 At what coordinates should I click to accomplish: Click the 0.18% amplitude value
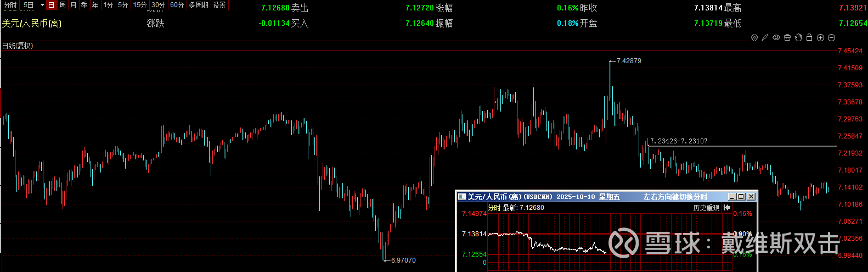[x=568, y=23]
